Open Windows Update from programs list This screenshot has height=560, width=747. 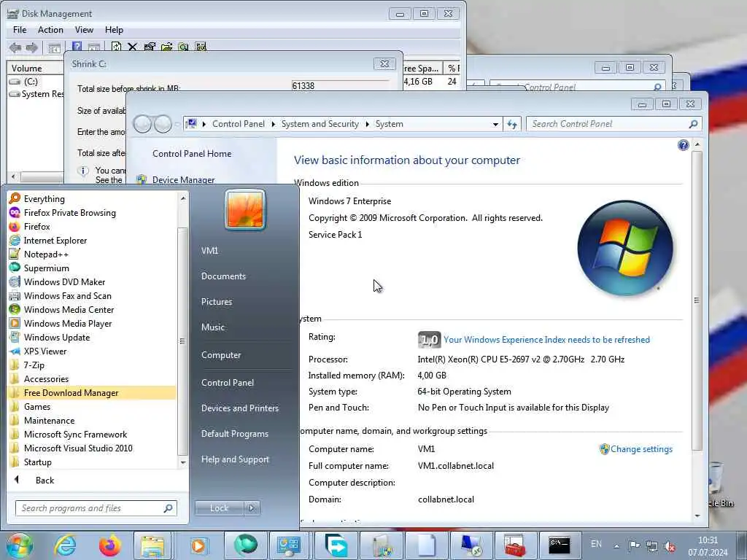(x=57, y=337)
